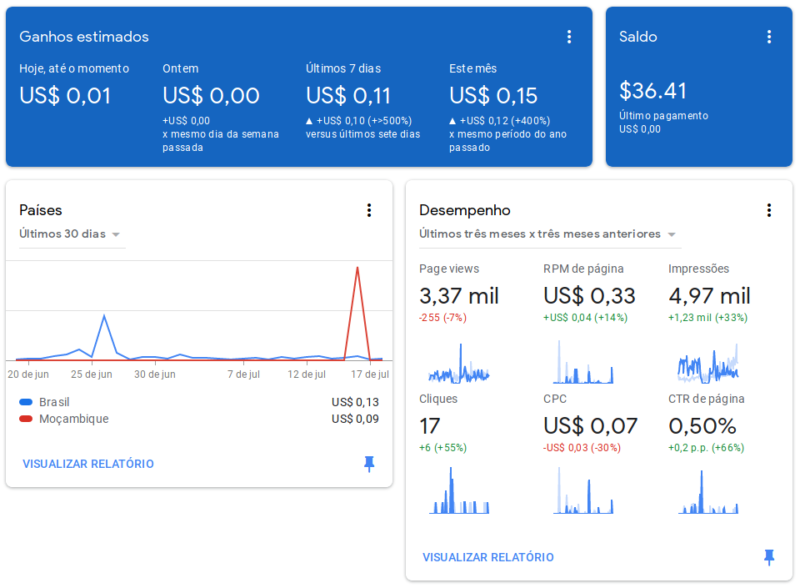This screenshot has height=588, width=800.
Task: Open the Desempenho card three-dot menu
Action: point(769,210)
